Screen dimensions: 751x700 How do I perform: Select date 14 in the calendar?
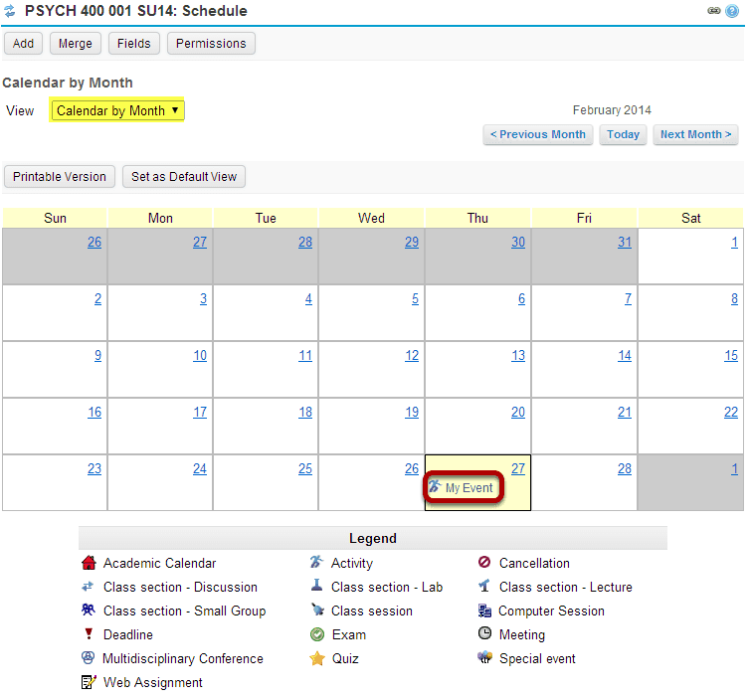pos(624,355)
